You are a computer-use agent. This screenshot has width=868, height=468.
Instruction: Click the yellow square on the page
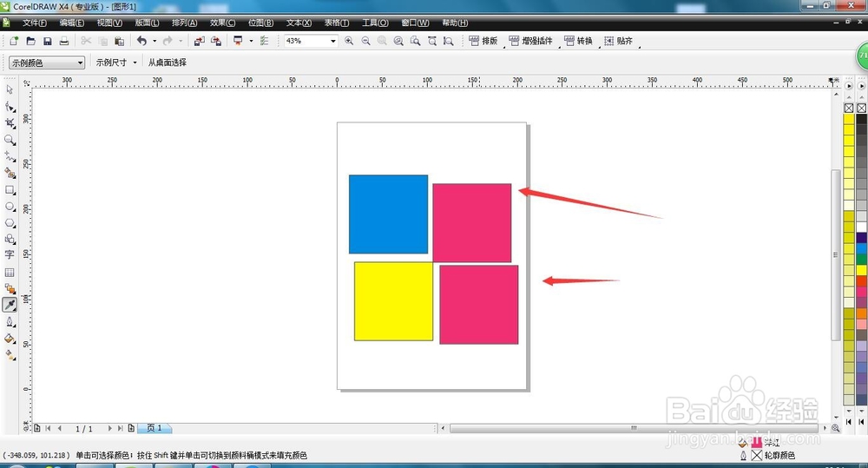pyautogui.click(x=393, y=301)
